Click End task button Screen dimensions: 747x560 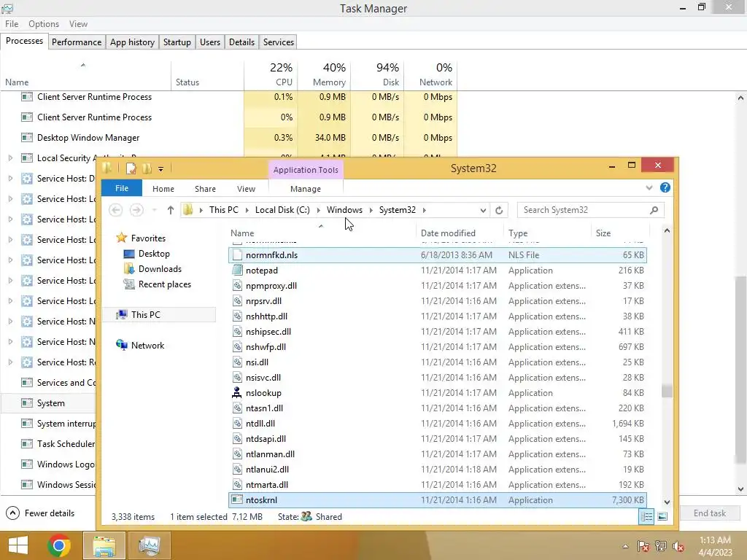coord(709,513)
